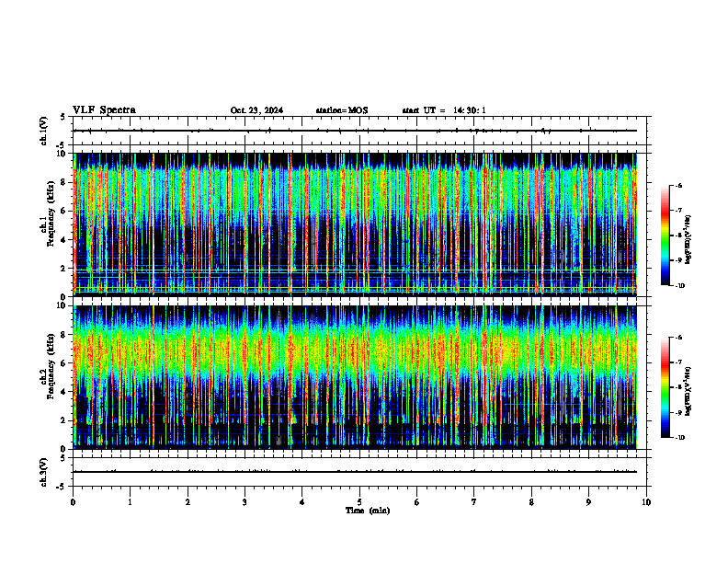Click the "Time (min)" axis label

point(368,511)
